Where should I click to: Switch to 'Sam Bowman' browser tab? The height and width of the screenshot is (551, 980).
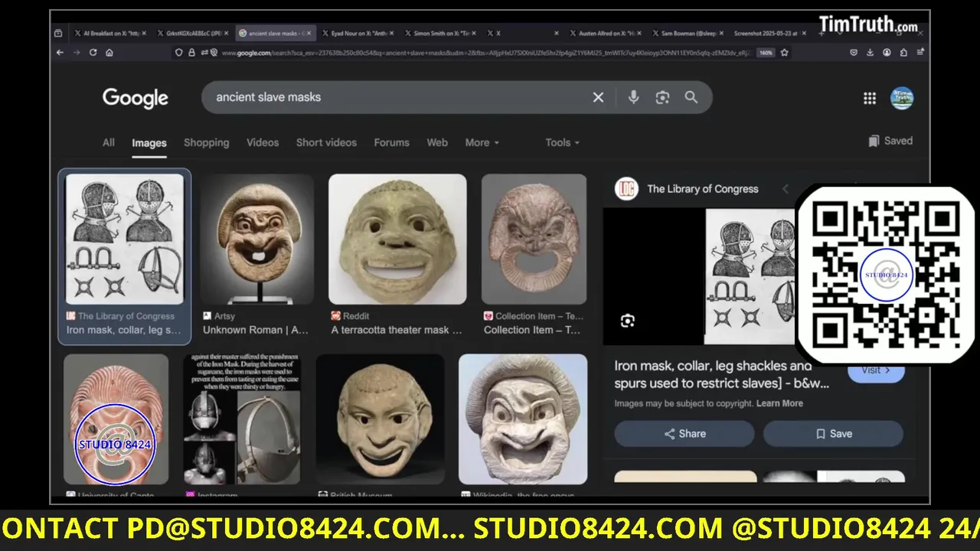pos(687,34)
